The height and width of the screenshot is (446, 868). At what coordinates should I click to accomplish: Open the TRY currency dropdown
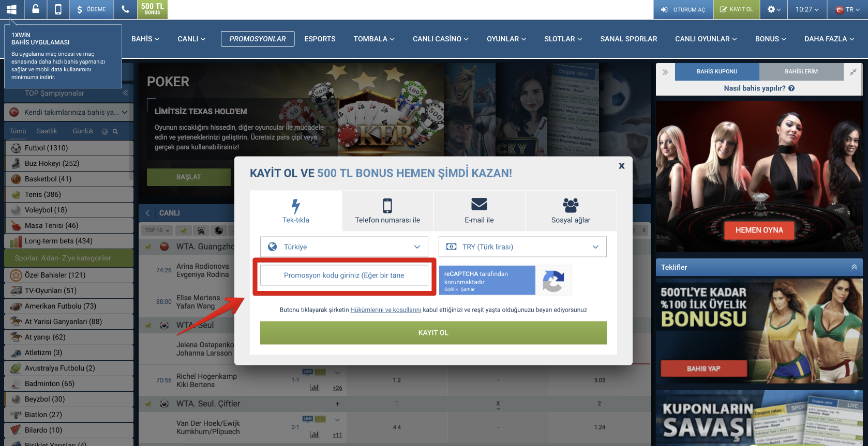522,247
